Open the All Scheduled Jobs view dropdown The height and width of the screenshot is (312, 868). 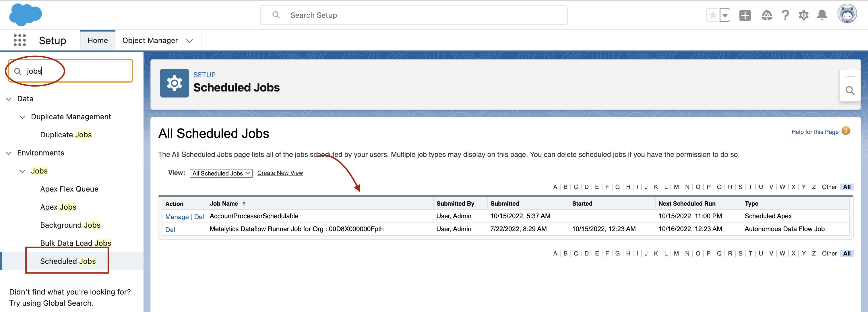pyautogui.click(x=221, y=173)
